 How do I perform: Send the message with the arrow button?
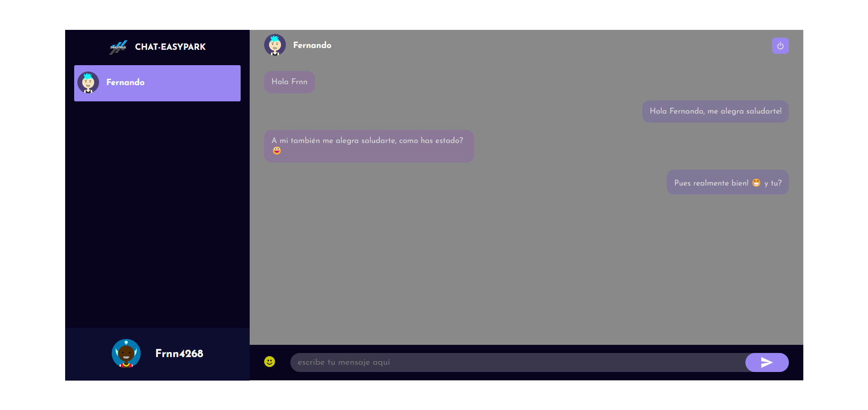(x=767, y=362)
